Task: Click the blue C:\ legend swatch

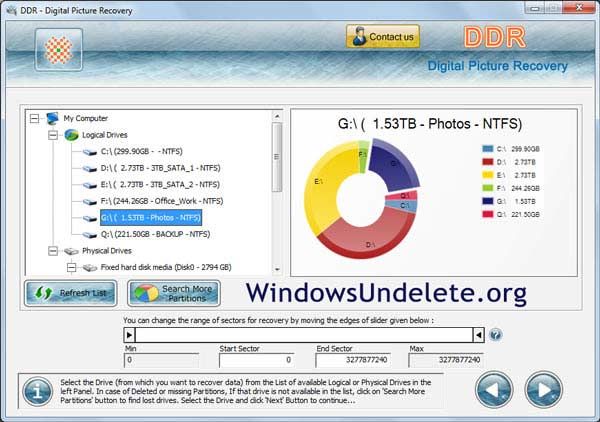Action: point(488,148)
